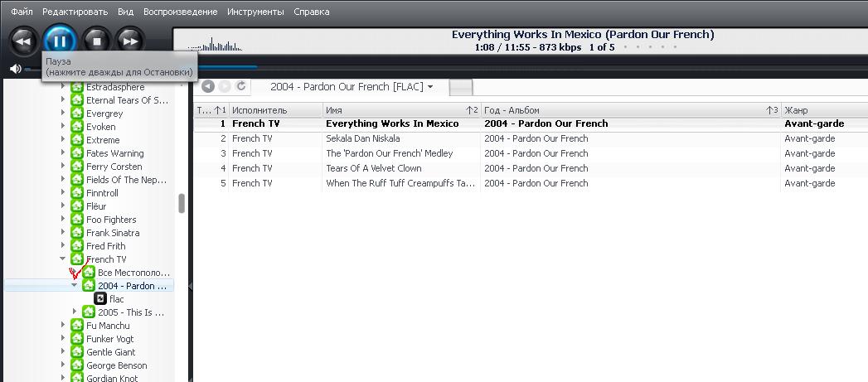Open the Справка menu

(x=312, y=12)
